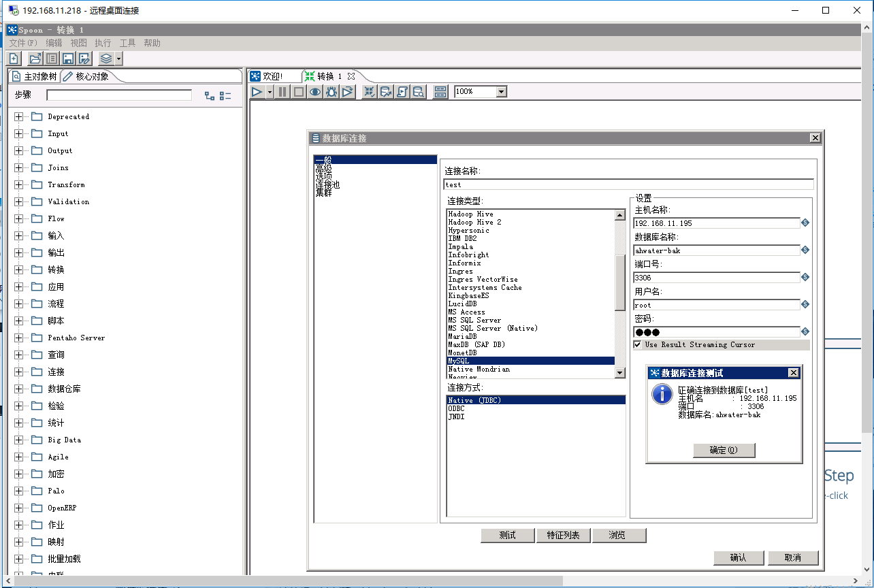Image resolution: width=874 pixels, height=588 pixels.
Task: Click the Debug bug icon
Action: click(331, 91)
